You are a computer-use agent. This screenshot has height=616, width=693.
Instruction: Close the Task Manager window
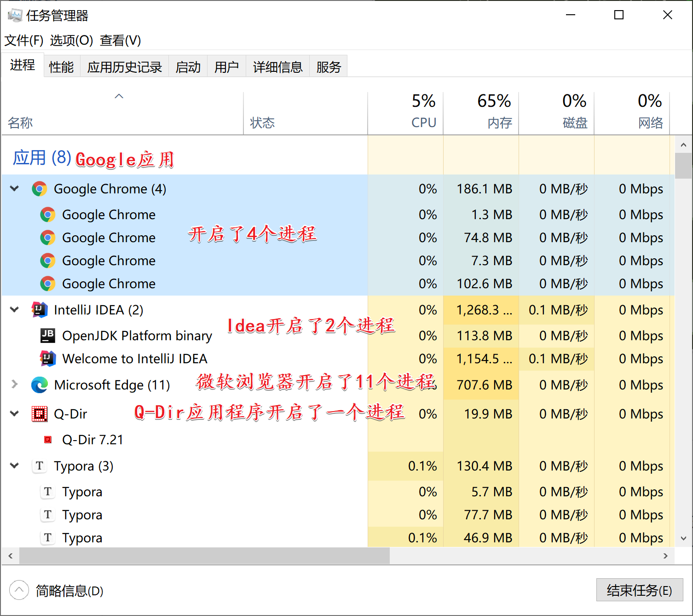[667, 15]
